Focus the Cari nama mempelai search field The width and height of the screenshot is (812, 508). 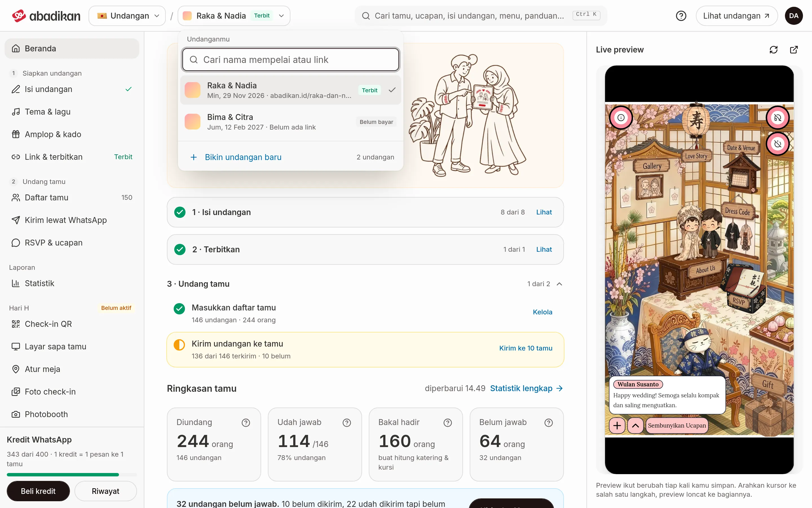coord(291,60)
